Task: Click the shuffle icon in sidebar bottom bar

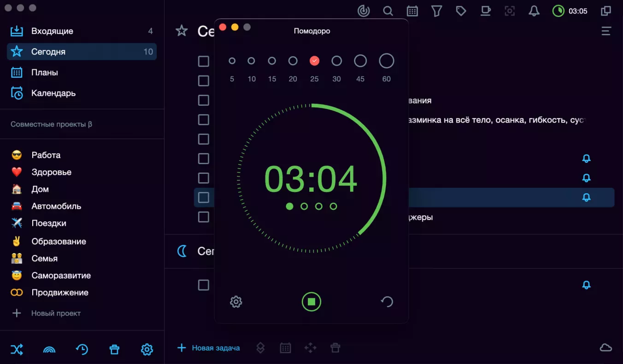Action: pos(17,350)
